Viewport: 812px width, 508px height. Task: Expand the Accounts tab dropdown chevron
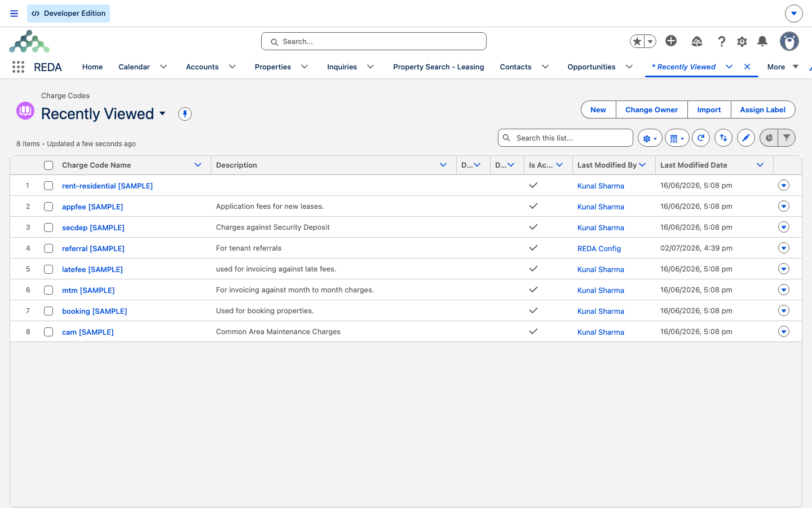pos(232,67)
